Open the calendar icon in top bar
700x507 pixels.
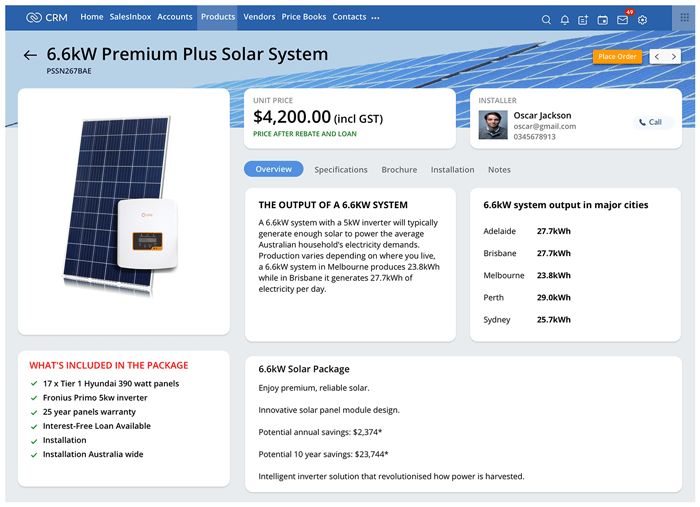pyautogui.click(x=602, y=19)
